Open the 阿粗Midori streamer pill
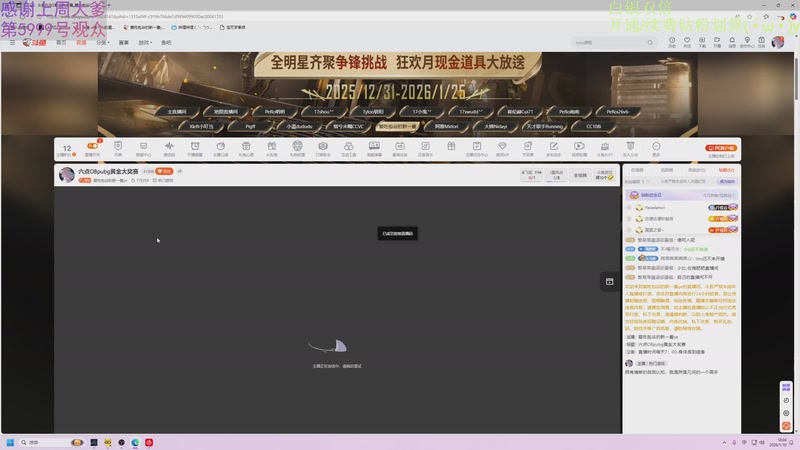The image size is (800, 450). [447, 127]
